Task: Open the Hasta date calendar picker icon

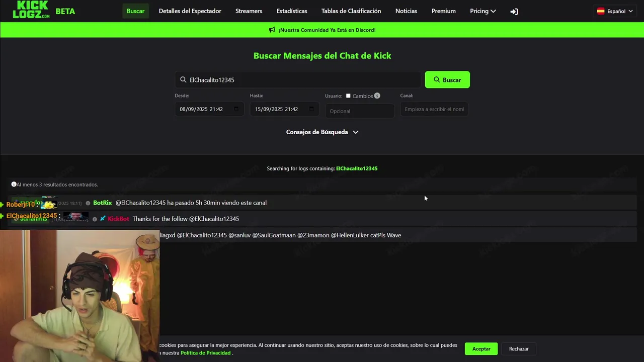Action: tap(311, 109)
